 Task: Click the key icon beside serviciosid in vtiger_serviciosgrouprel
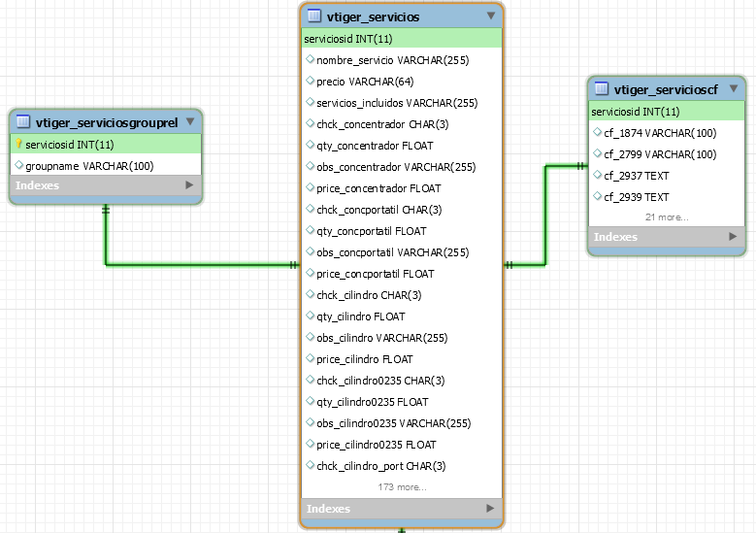pyautogui.click(x=18, y=144)
